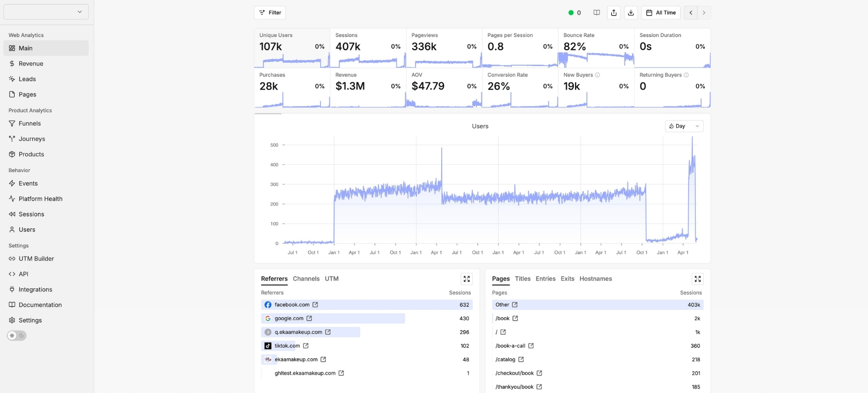
Task: Select the Conversion Rate metric card
Action: click(x=520, y=88)
